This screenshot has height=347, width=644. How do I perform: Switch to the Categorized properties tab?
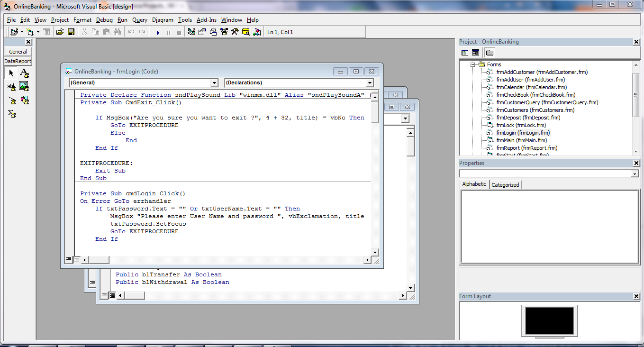(505, 185)
